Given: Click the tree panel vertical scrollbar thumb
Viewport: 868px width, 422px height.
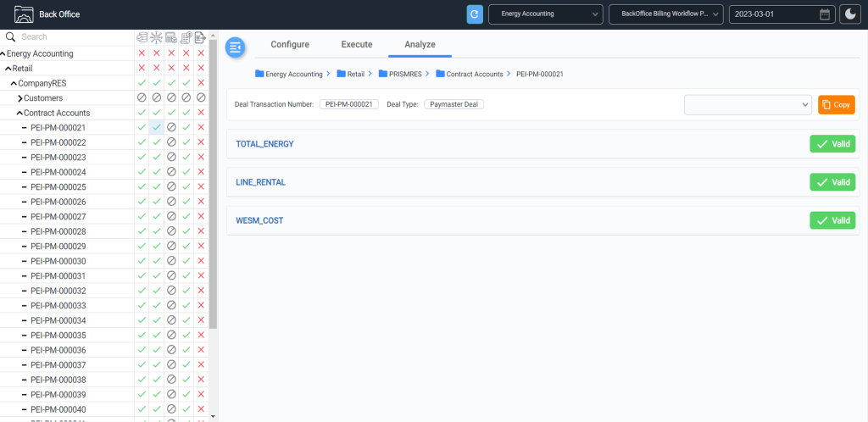Looking at the screenshot, I should tap(213, 184).
